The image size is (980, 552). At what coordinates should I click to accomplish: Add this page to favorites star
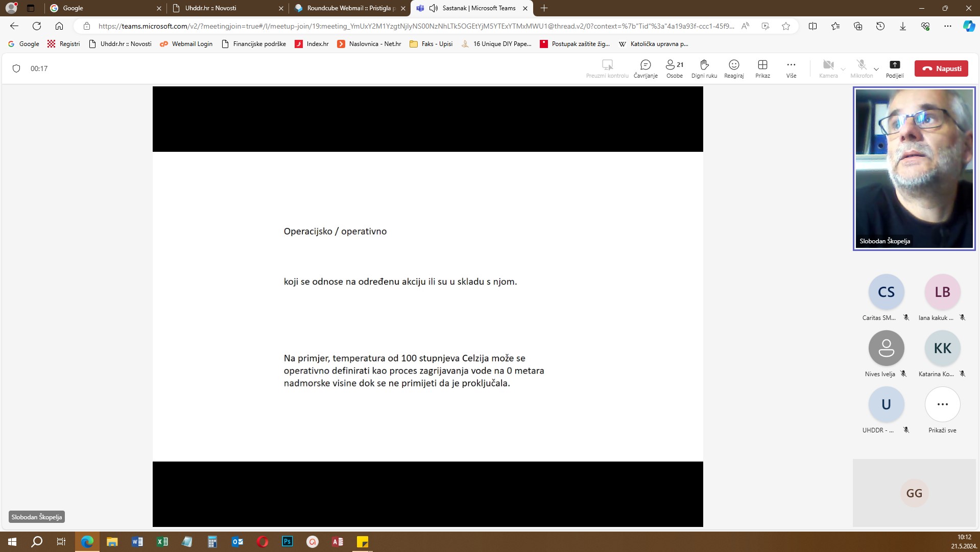coord(786,26)
